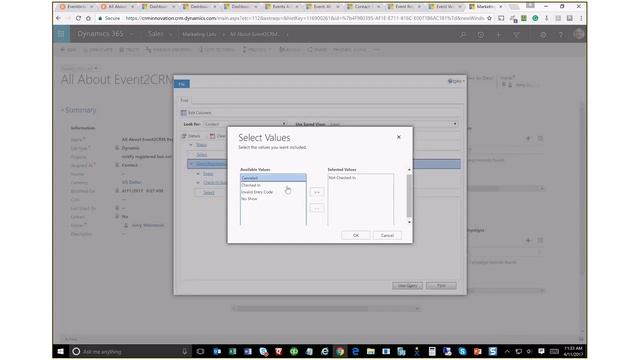This screenshot has width=640, height=360.
Task: Click the File tab in Advanced Find
Action: 182,84
